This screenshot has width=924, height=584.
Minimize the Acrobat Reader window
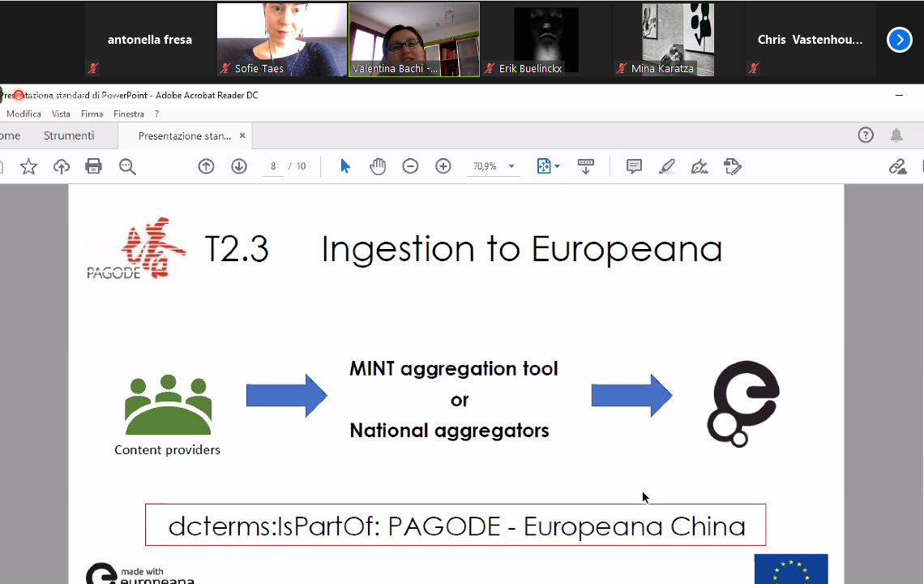coord(899,95)
